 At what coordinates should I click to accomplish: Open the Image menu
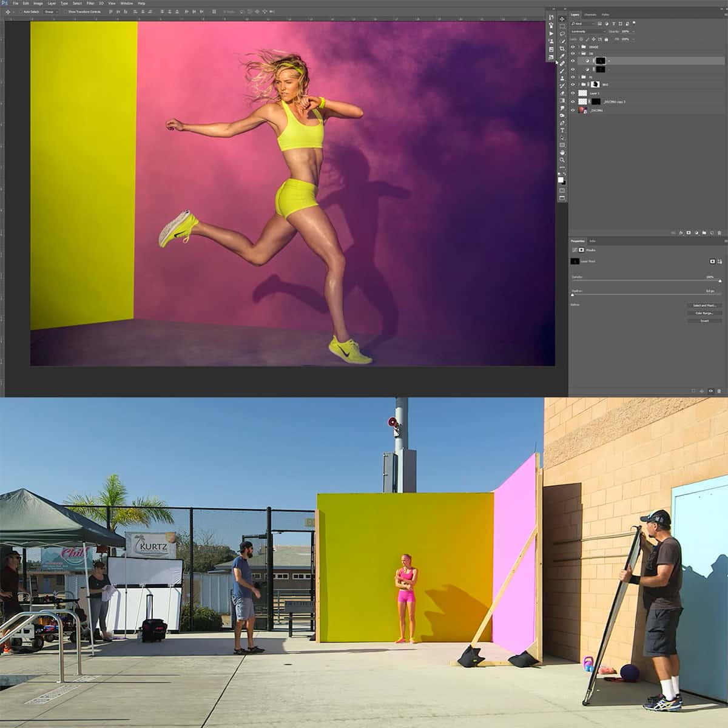pyautogui.click(x=38, y=3)
